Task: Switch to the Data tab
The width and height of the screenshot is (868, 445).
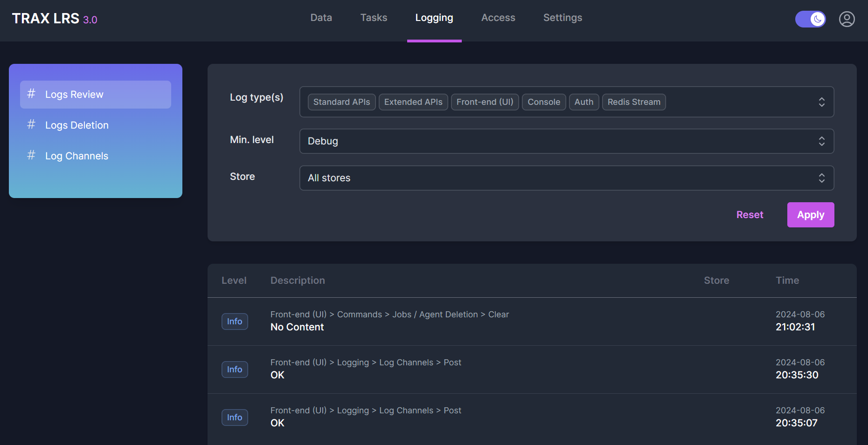Action: tap(321, 18)
